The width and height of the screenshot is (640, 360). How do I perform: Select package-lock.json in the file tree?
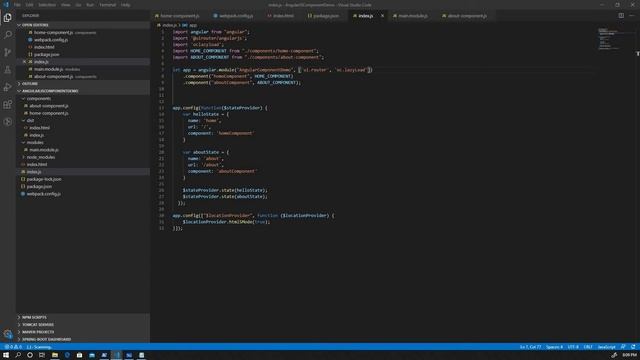(x=44, y=179)
